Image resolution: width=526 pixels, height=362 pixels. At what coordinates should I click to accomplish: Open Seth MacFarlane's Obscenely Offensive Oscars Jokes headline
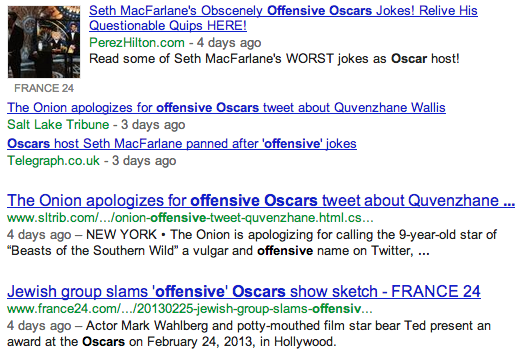point(283,18)
